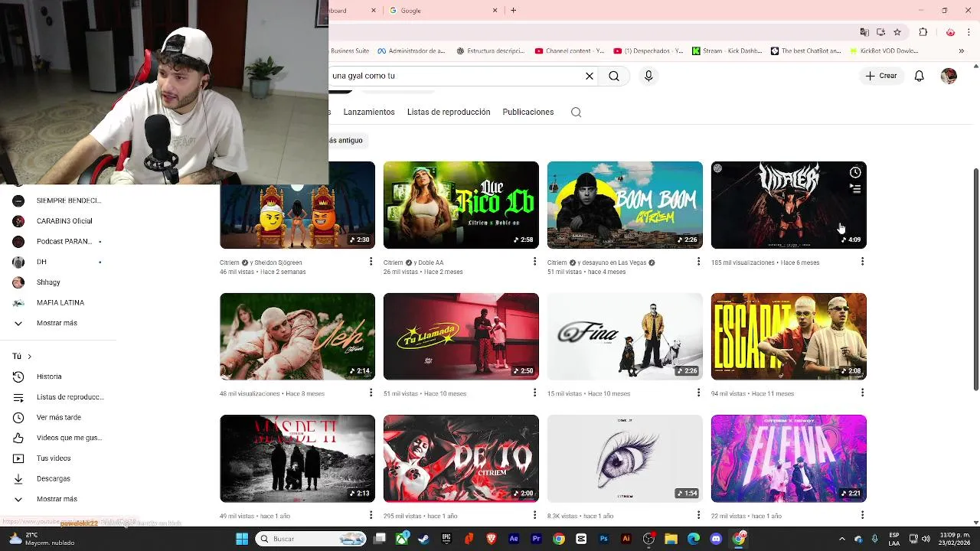Open After Effects from the taskbar

514,539
